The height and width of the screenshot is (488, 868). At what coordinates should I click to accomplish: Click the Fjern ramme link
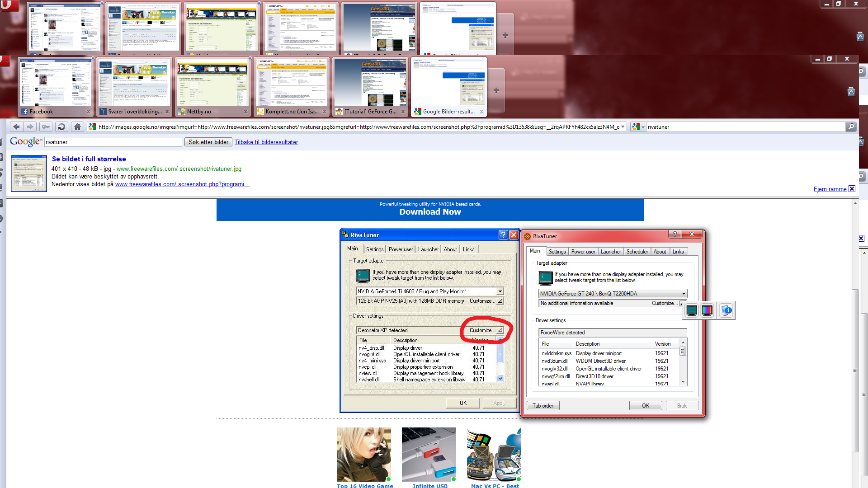(830, 189)
